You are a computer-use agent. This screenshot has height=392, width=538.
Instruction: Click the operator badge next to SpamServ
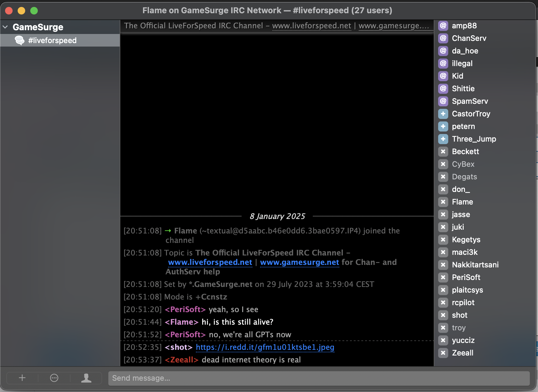443,101
